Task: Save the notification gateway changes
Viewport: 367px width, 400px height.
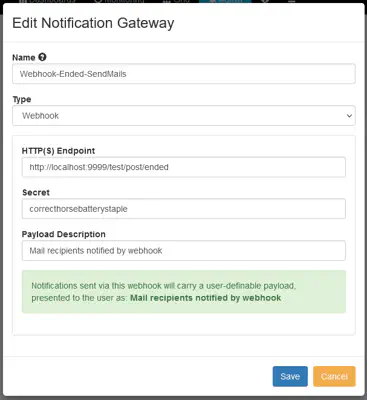Action: click(290, 376)
